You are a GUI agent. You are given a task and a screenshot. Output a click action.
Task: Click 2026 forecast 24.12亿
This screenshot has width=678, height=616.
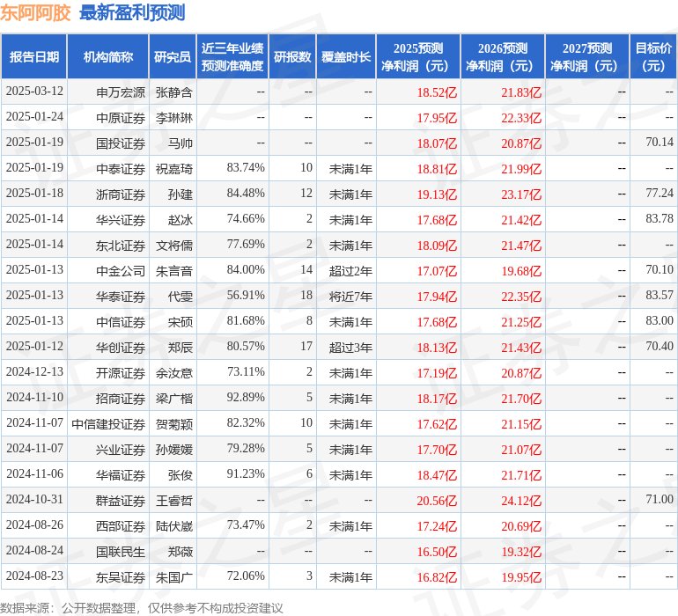[x=521, y=500]
